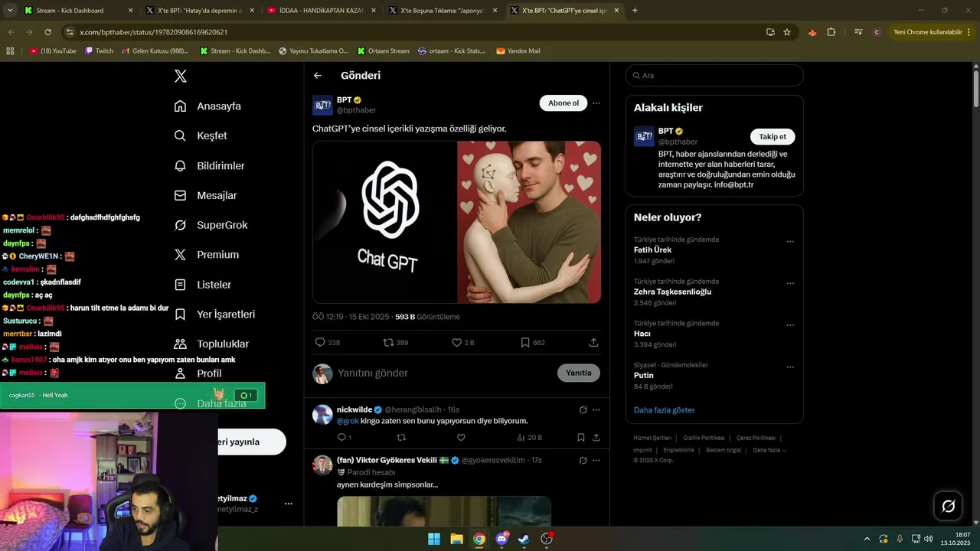Screen dimensions: 980x551
Task: Click the Windows Start button
Action: pos(434,539)
